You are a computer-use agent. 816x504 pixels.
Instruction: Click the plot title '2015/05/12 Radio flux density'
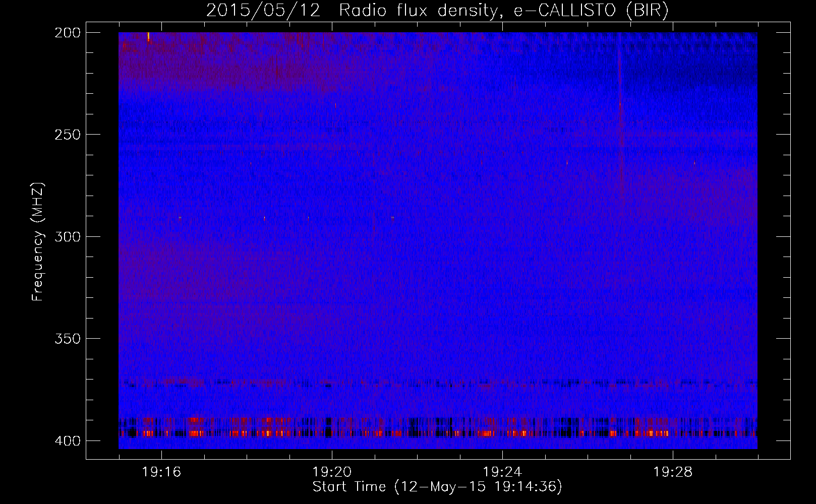[437, 11]
